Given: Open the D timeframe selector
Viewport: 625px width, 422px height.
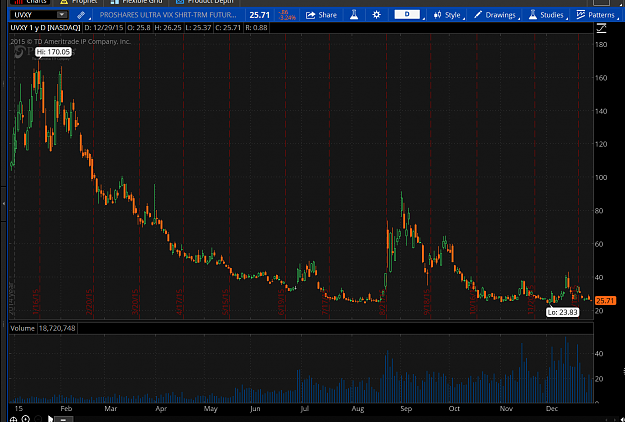Looking at the screenshot, I should click(407, 15).
